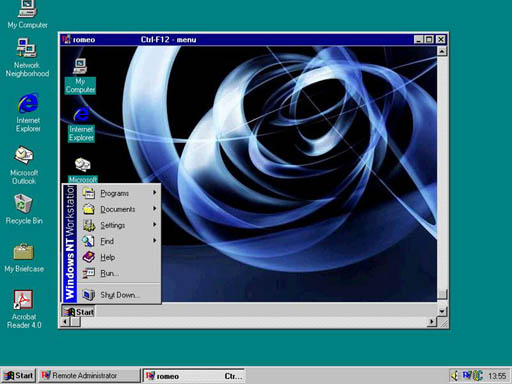Click vertical scrollbar up arrow in romeo window

pos(442,51)
